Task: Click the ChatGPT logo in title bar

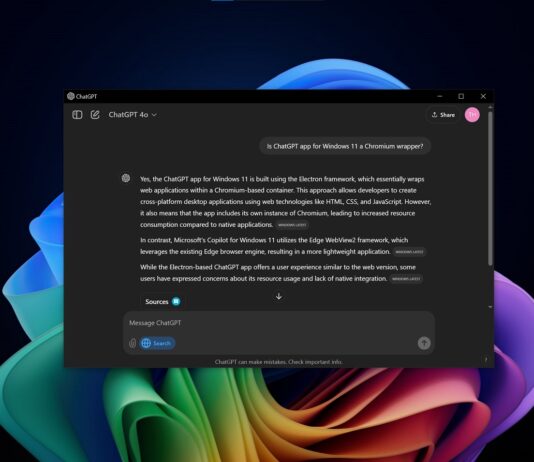Action: 71,96
